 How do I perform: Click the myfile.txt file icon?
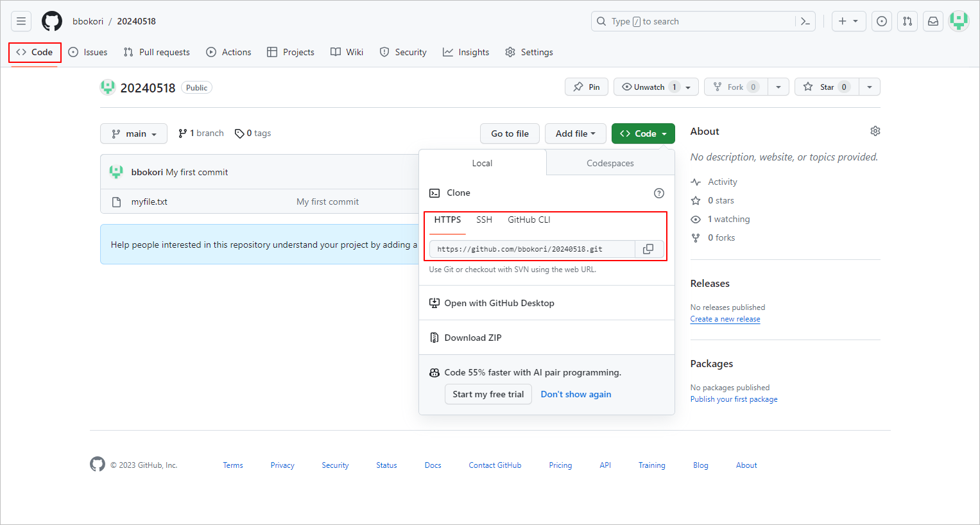pyautogui.click(x=116, y=202)
